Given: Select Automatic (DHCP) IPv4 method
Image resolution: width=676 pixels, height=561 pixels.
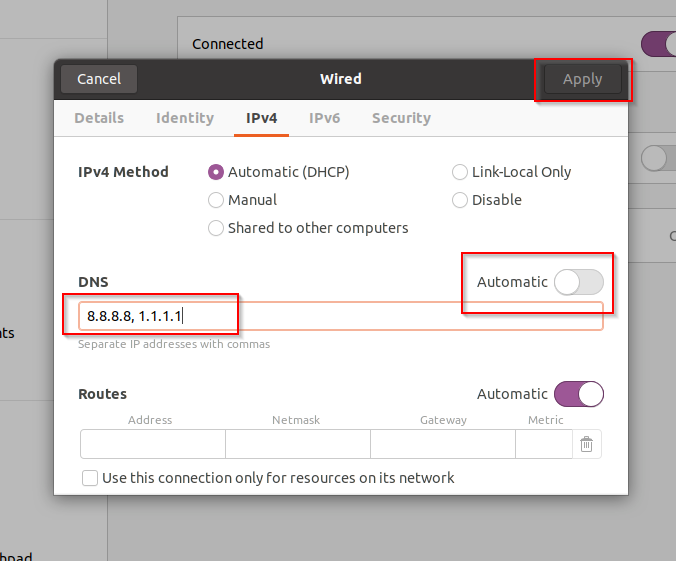Looking at the screenshot, I should (216, 172).
